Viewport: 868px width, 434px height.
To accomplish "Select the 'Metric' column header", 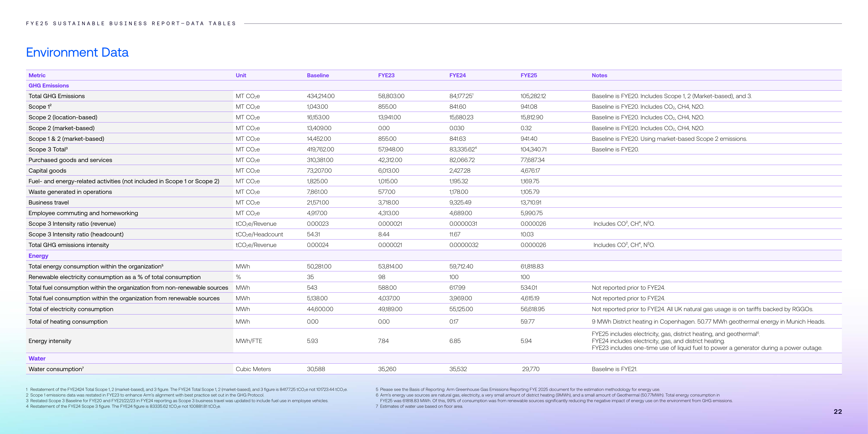I will coord(37,75).
